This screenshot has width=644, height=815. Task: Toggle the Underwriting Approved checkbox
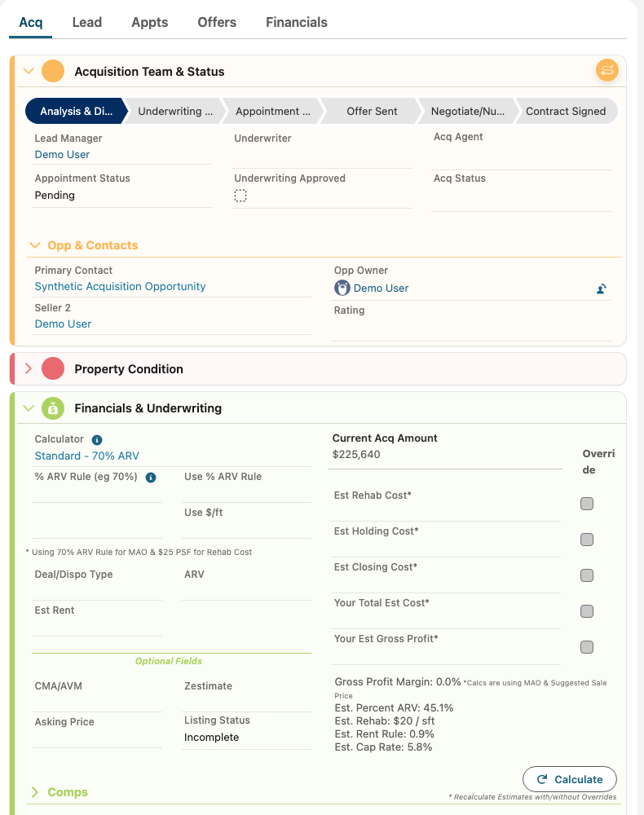pyautogui.click(x=240, y=196)
